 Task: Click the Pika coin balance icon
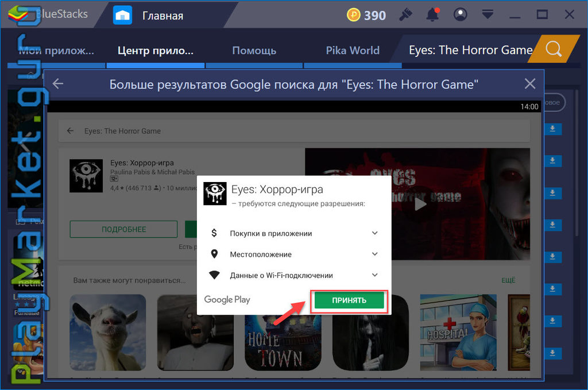(353, 15)
